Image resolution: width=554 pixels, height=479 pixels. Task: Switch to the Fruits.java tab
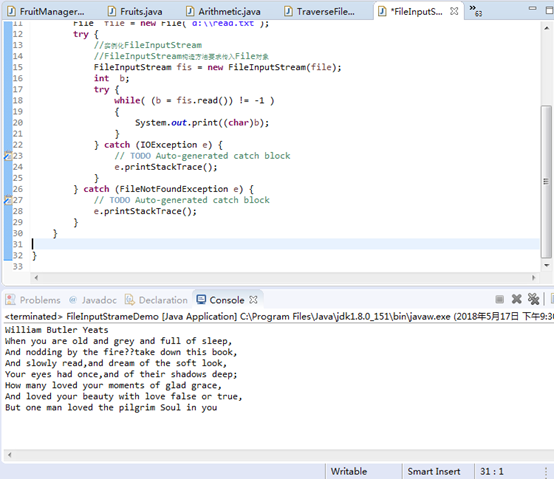pos(135,12)
